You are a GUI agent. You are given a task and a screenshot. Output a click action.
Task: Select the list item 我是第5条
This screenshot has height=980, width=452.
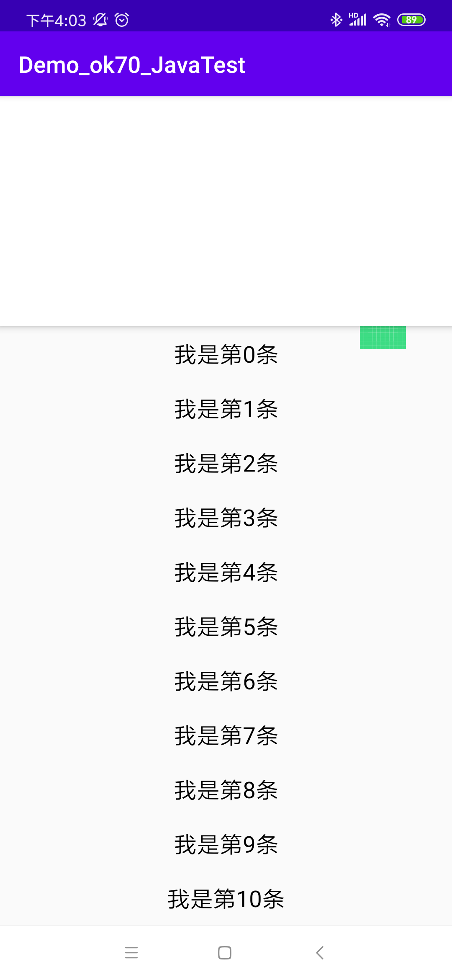pyautogui.click(x=226, y=627)
